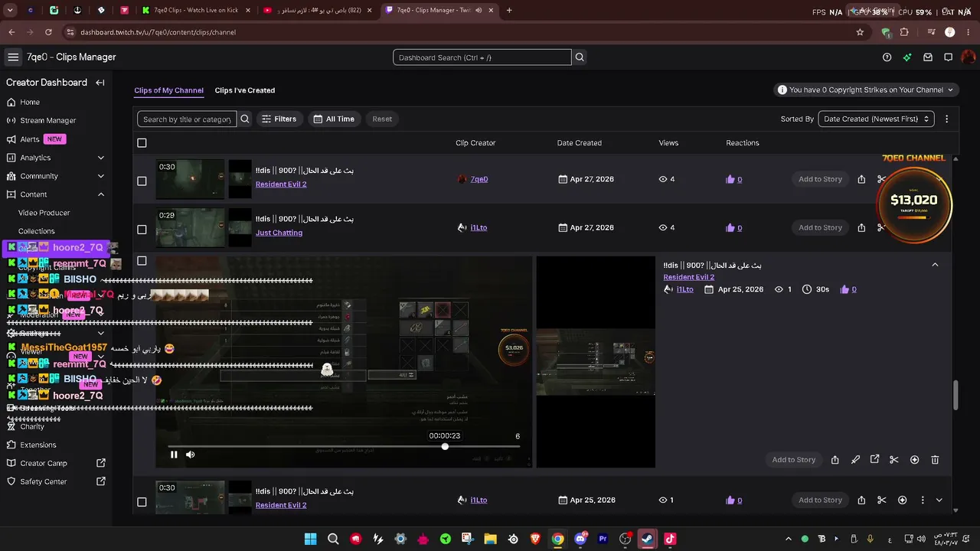
Task: Bookmark this page with the star icon
Action: (860, 32)
